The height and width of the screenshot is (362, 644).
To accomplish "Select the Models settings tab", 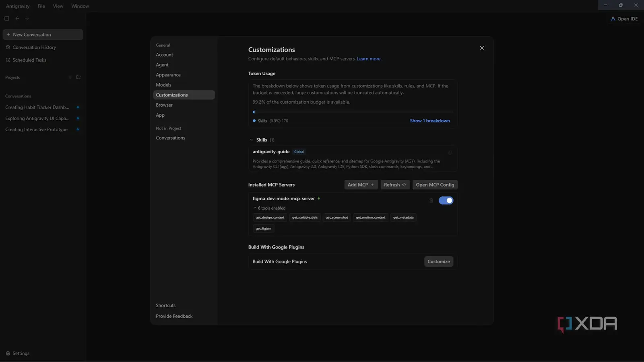I will click(184, 85).
